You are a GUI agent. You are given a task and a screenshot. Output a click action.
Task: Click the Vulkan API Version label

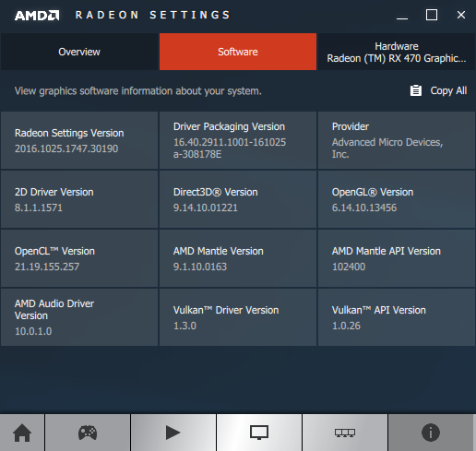pos(379,310)
